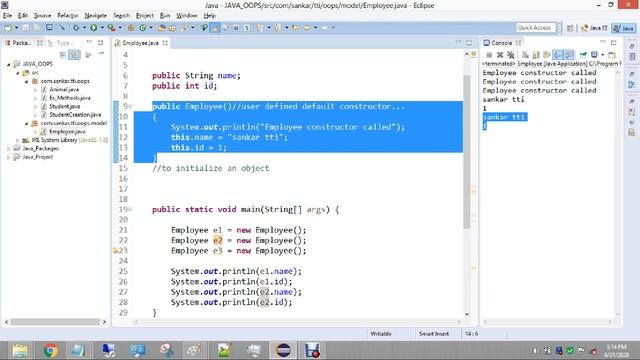640x360 pixels.
Task: Click the Package Explorer horizontal scrollbar
Action: pyautogui.click(x=55, y=322)
